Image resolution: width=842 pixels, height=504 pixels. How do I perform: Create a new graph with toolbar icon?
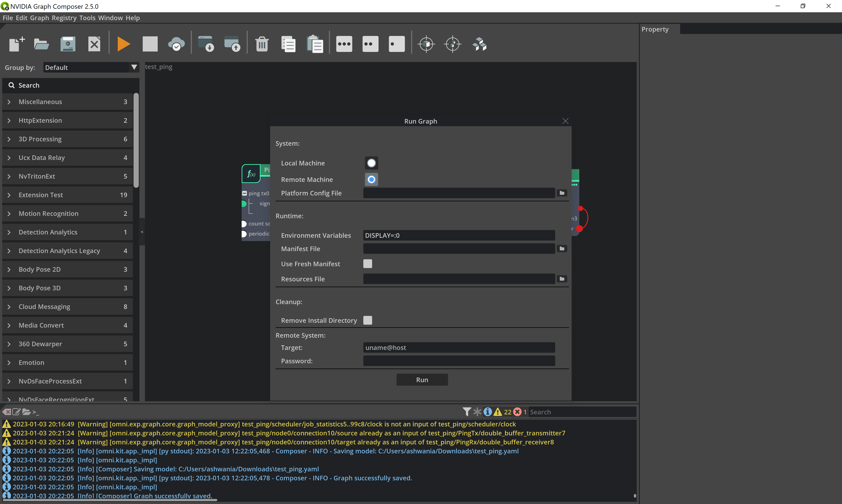[17, 44]
